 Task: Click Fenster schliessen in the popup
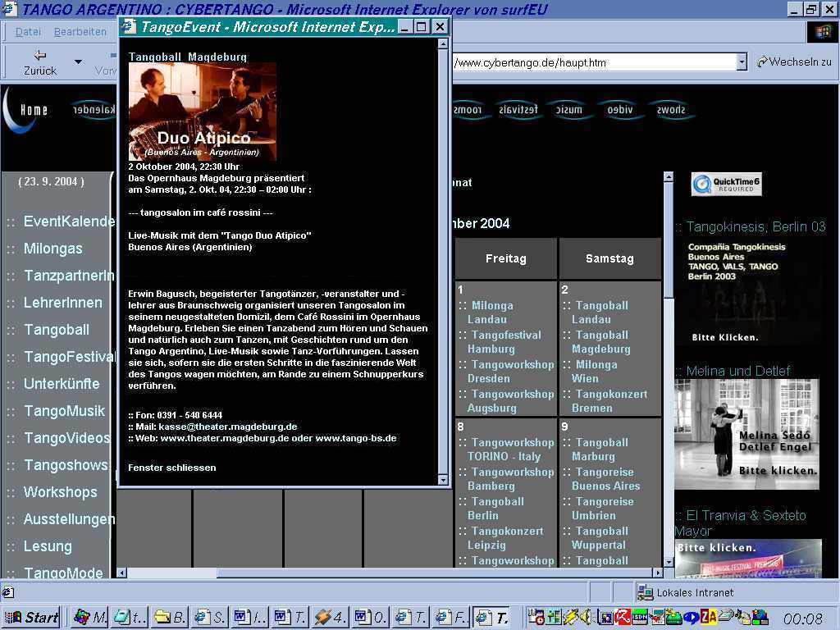click(x=172, y=468)
